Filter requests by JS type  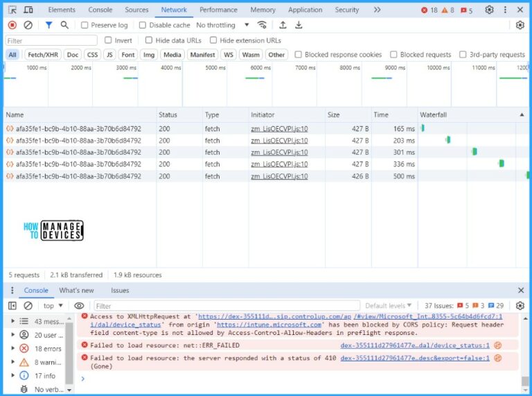point(109,55)
